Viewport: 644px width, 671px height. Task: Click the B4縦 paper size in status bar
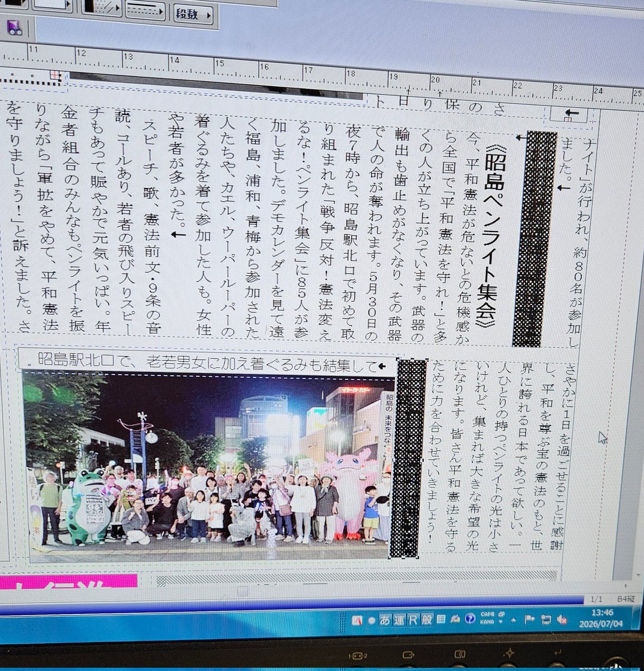[626, 599]
